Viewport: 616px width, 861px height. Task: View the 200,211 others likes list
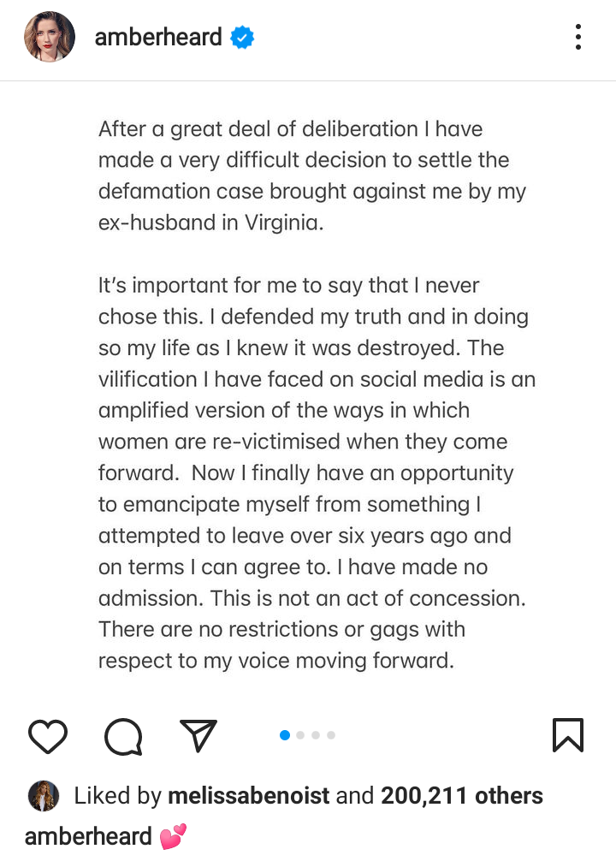(462, 796)
